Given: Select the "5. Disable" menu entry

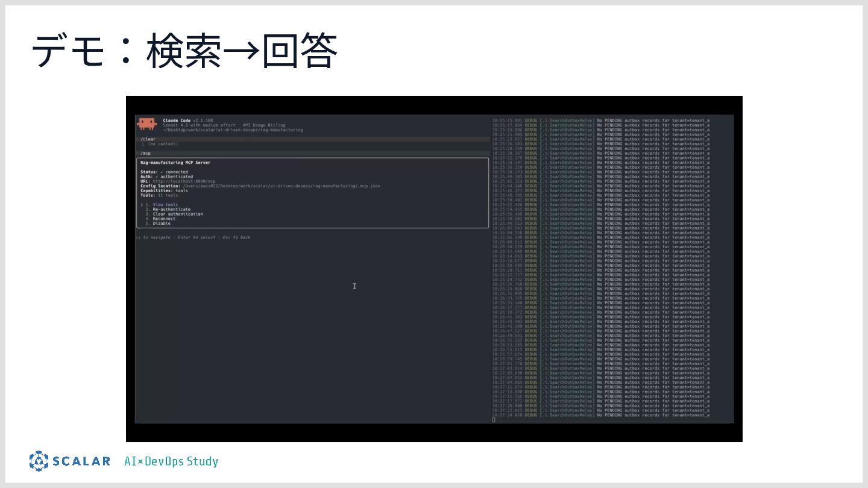Looking at the screenshot, I should click(158, 224).
